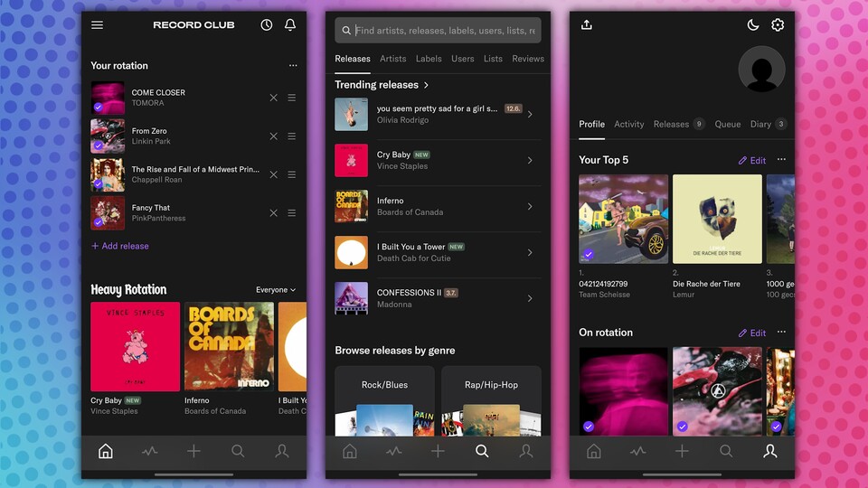Tap the share upload icon on profile
The width and height of the screenshot is (868, 488).
coord(587,25)
